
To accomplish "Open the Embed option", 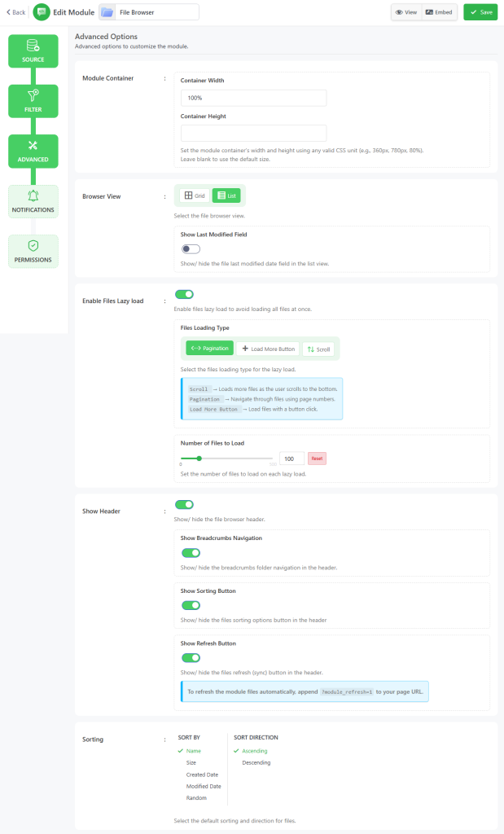I will pos(439,12).
